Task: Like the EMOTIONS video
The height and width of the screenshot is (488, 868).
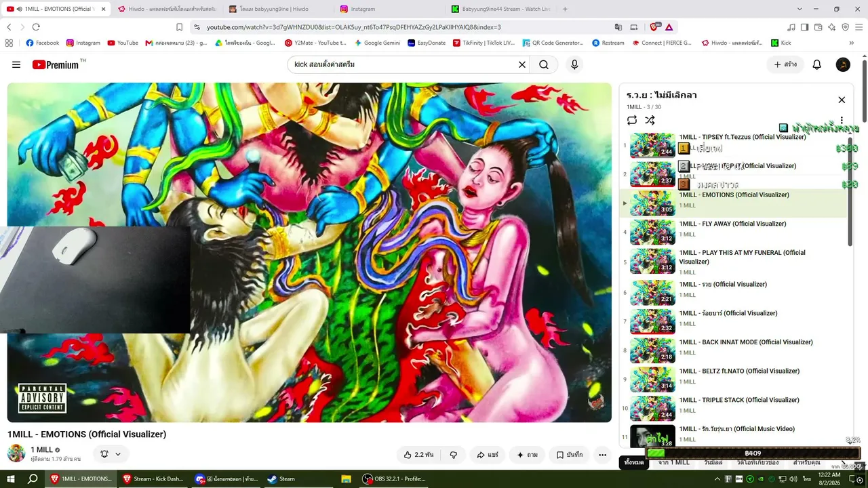Action: (418, 455)
